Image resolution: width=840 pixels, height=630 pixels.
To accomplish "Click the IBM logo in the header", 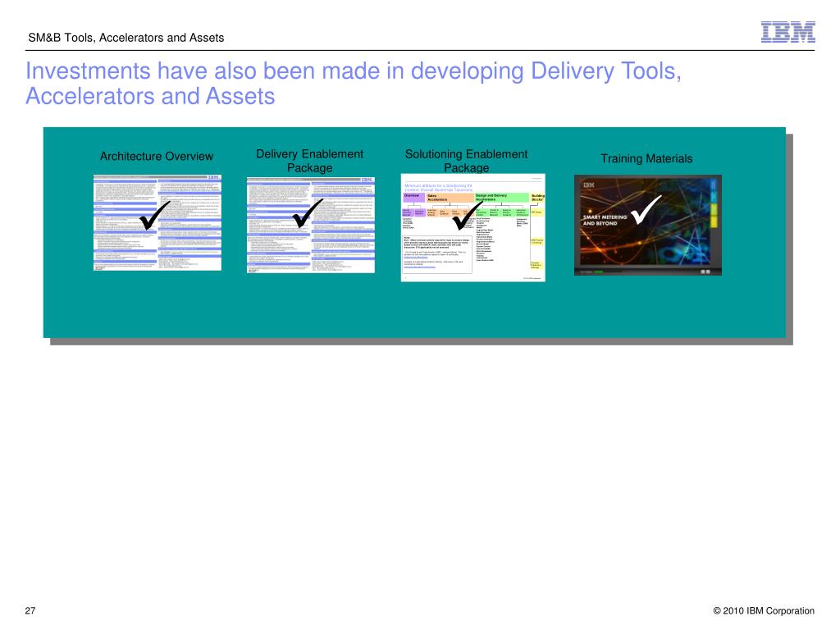I will [x=788, y=32].
